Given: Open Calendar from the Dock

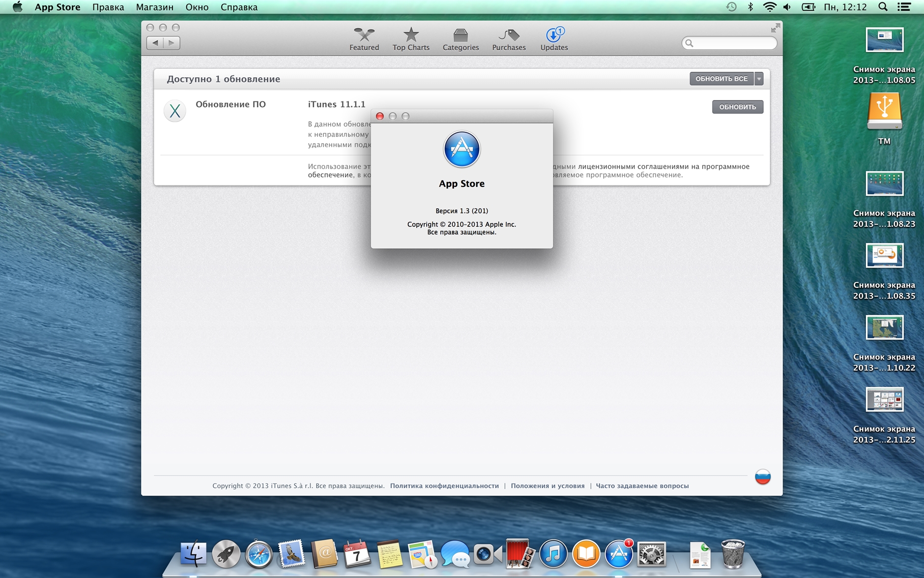Looking at the screenshot, I should (x=357, y=554).
